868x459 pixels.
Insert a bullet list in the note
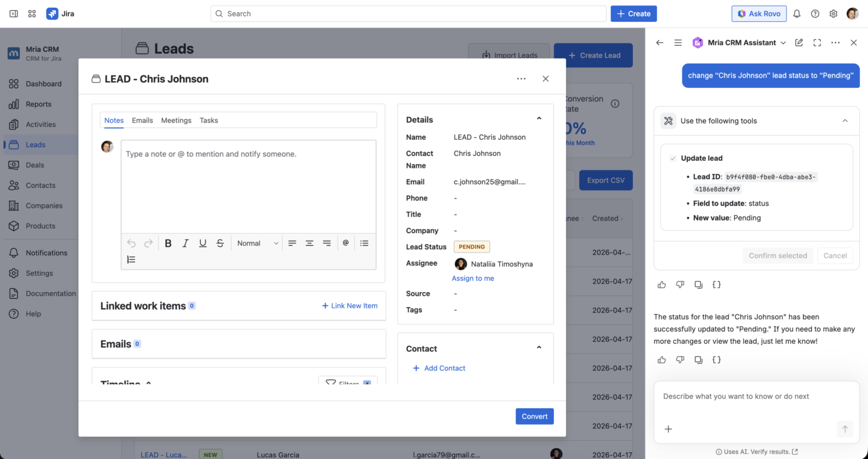click(364, 243)
